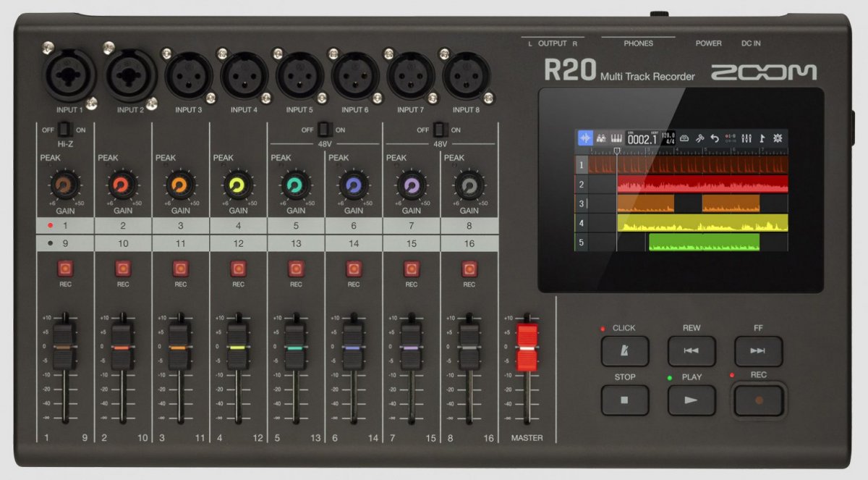Click the red GAIN knob for channel 2
The height and width of the screenshot is (480, 868).
tap(123, 187)
